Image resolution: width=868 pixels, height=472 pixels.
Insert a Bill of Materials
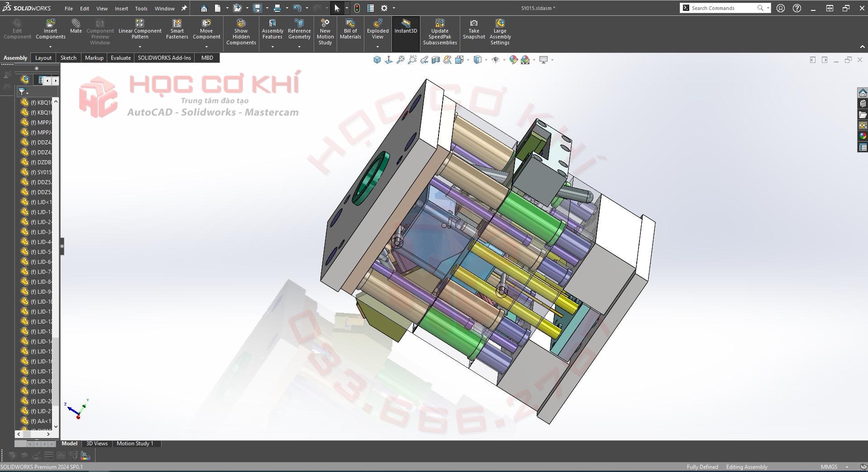click(x=350, y=29)
